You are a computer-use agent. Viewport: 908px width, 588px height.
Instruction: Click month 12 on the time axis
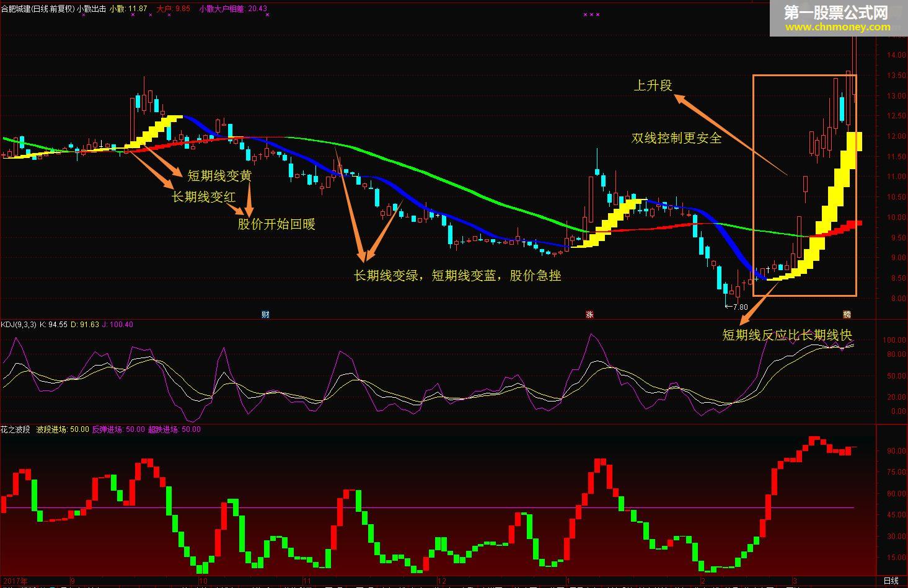(441, 581)
